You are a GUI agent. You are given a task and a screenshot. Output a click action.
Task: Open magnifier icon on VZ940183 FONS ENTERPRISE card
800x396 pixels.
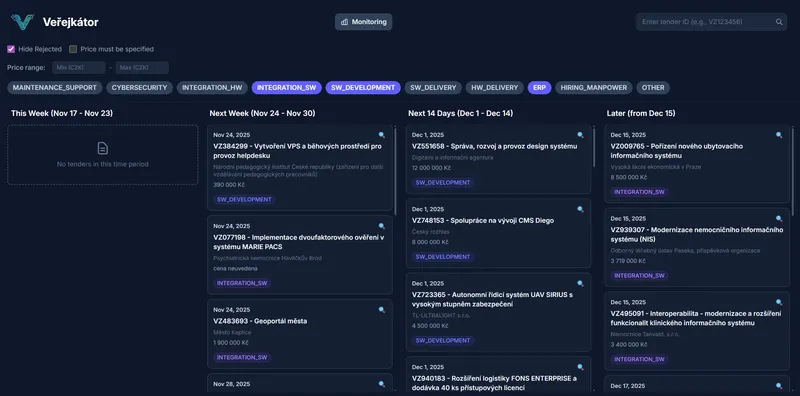pyautogui.click(x=580, y=367)
